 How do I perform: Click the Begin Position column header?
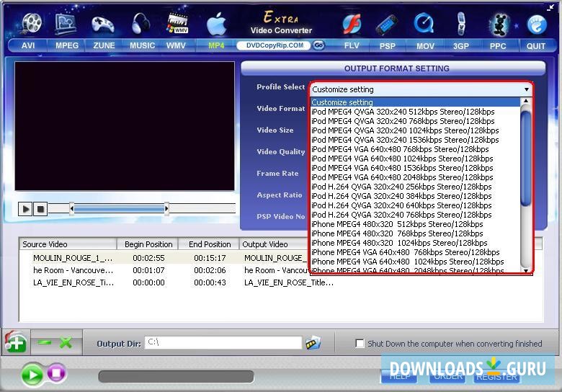(148, 244)
